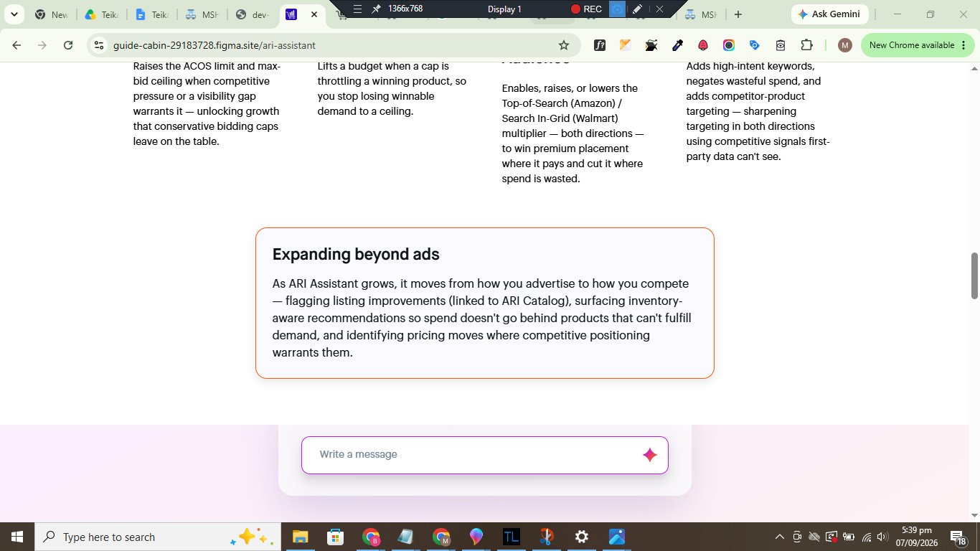Screen dimensions: 980x551
Task: Open the fonts 'f?' extension icon
Action: (x=600, y=45)
